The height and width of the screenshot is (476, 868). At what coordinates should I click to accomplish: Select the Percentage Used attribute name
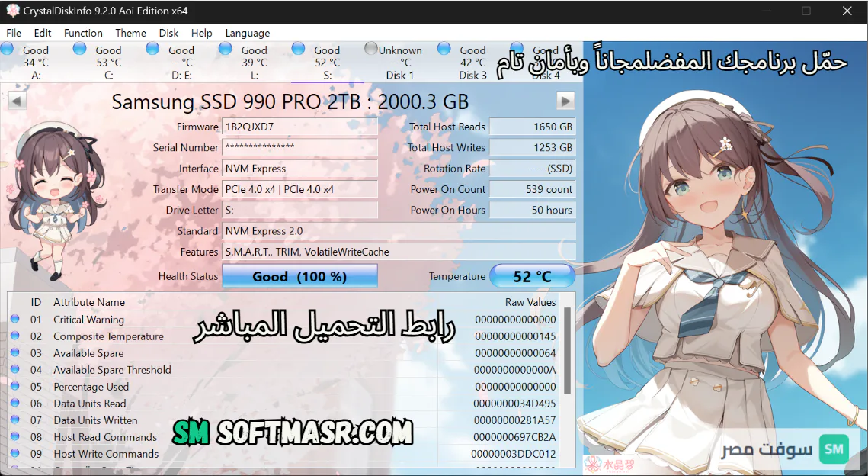91,387
